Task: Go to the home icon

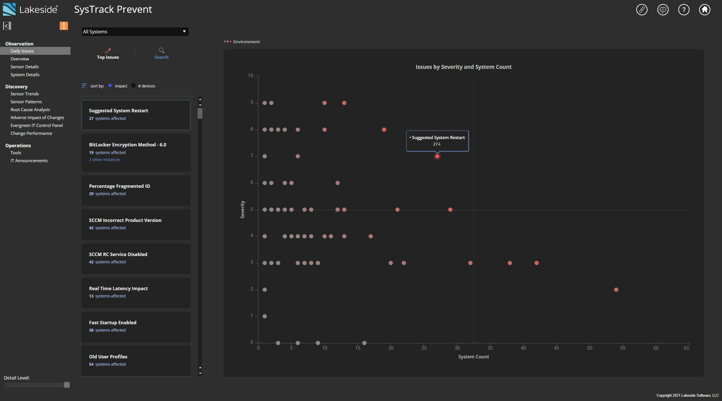Action: tap(705, 10)
